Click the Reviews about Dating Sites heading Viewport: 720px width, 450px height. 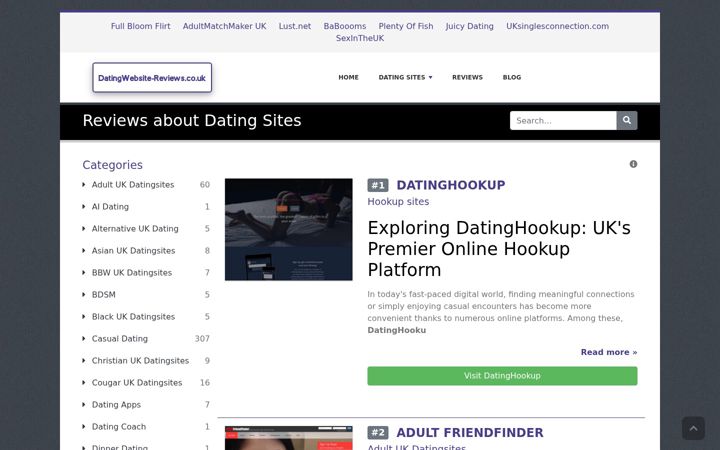[192, 121]
